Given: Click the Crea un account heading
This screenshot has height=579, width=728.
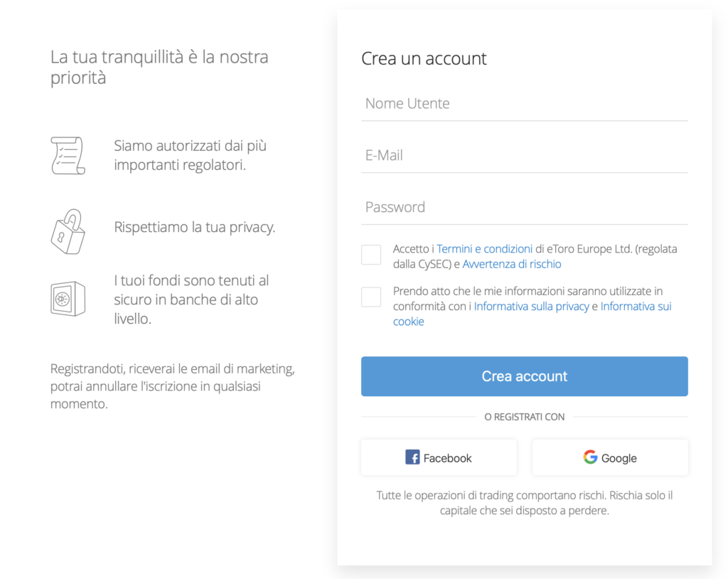Looking at the screenshot, I should coord(424,58).
